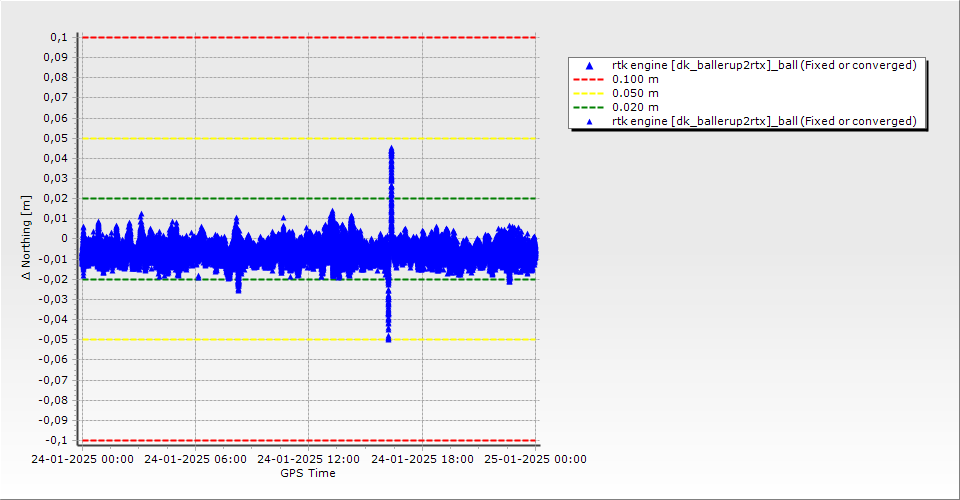Click the lower red dashed threshold line at -0,1
The image size is (960, 500).
[309, 441]
